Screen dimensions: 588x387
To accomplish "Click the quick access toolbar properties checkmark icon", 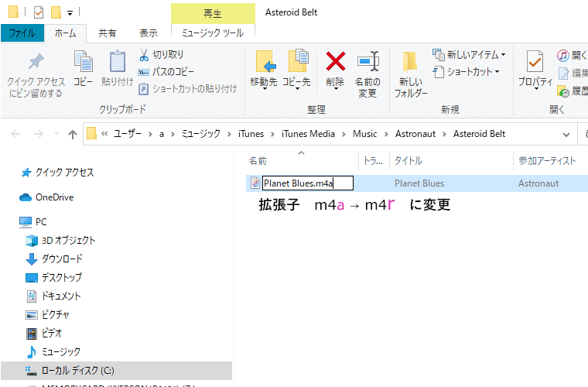I will pyautogui.click(x=39, y=12).
